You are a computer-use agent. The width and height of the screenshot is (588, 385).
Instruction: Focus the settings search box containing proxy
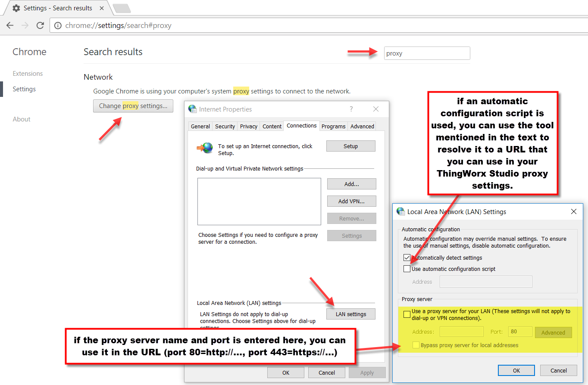[x=427, y=53]
